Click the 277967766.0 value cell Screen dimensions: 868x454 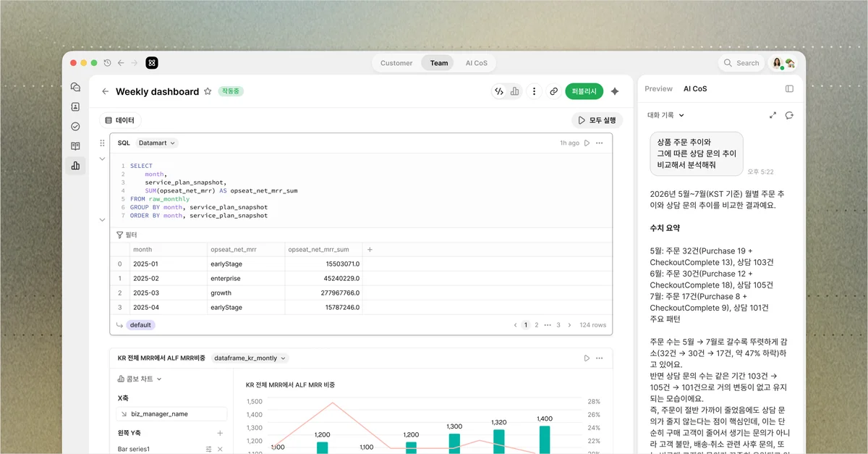coord(323,293)
